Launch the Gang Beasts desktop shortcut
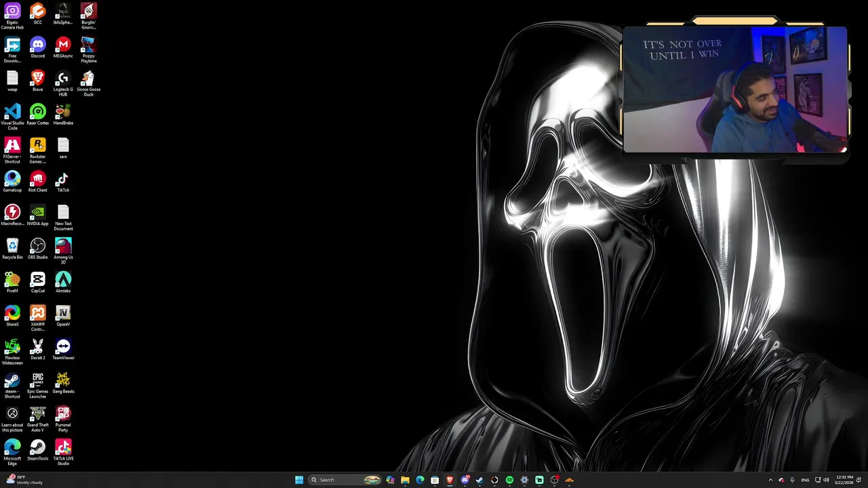This screenshot has height=488, width=868. pyautogui.click(x=63, y=384)
